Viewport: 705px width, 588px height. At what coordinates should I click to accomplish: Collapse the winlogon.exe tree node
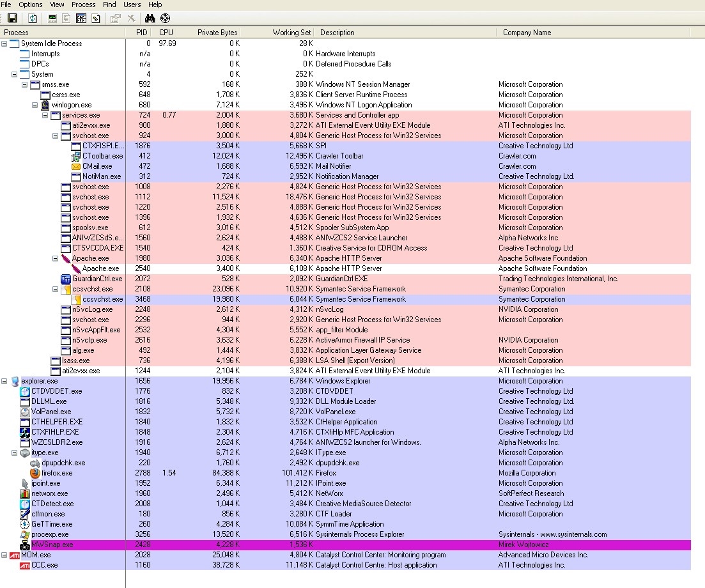pos(35,105)
